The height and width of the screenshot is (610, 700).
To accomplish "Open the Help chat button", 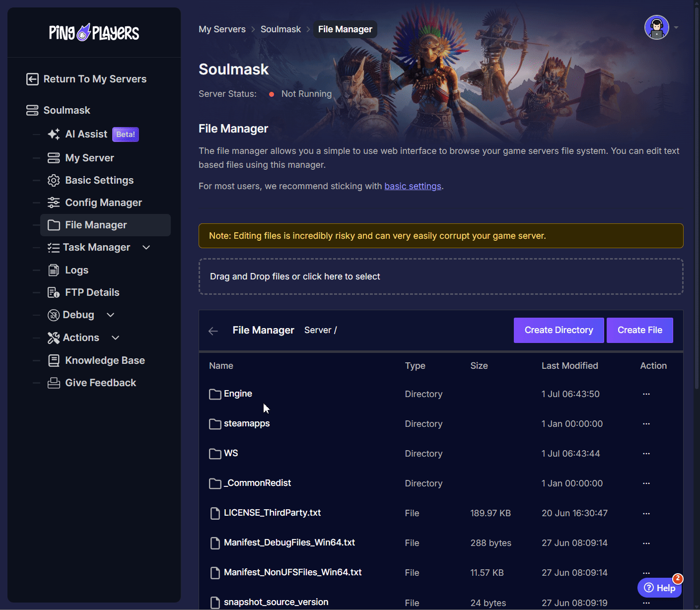I will pyautogui.click(x=659, y=588).
